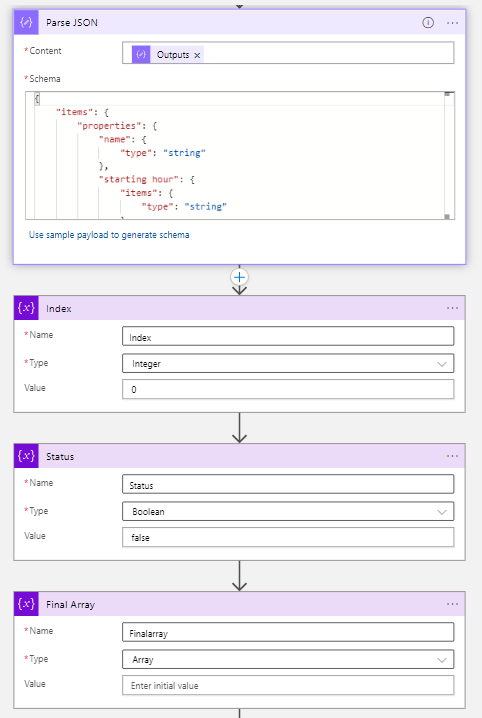482x718 pixels.
Task: Open the Index Type dropdown showing Integer
Action: coord(288,364)
